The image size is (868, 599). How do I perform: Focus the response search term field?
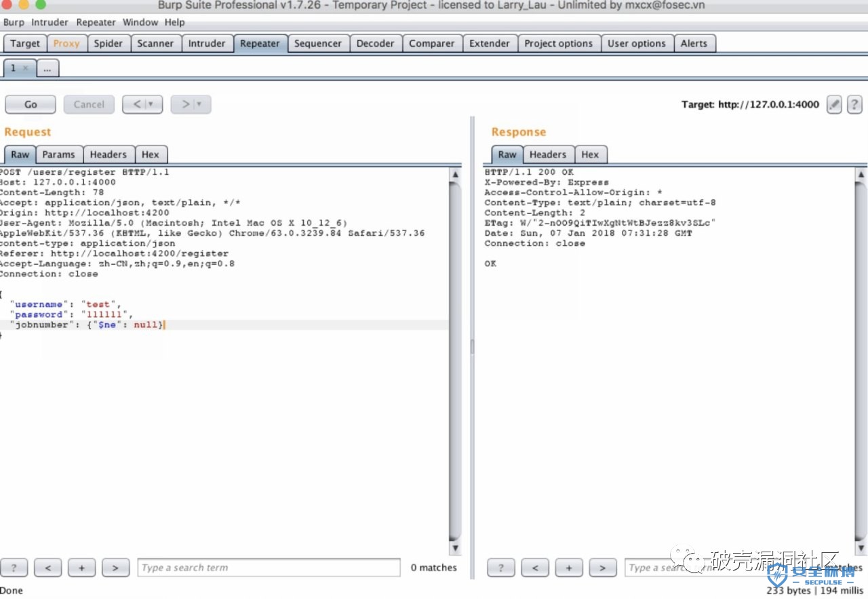coord(719,568)
